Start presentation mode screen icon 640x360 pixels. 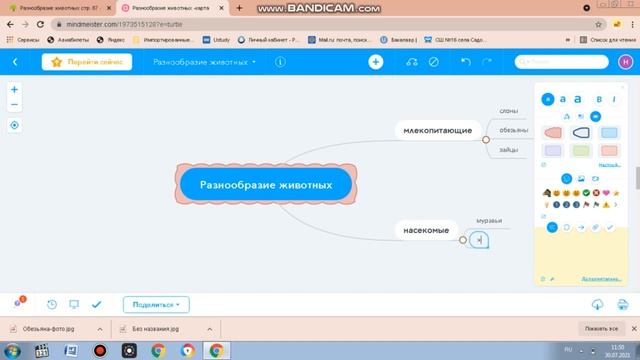click(74, 304)
